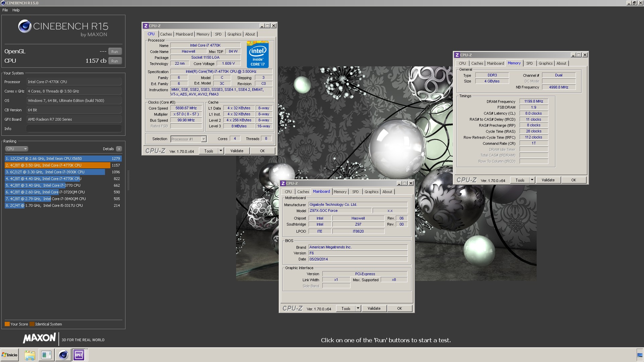The image size is (644, 362).
Task: Click the second taskbar program icon
Action: (46, 355)
